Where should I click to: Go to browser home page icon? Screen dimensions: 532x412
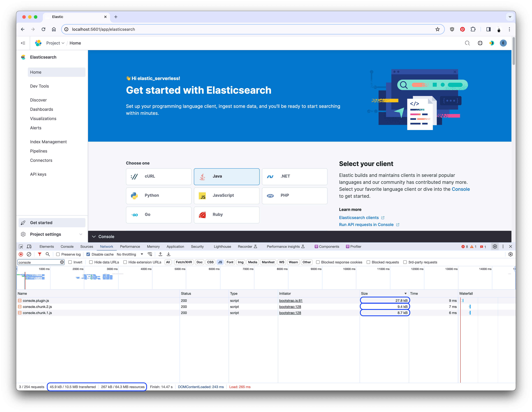coord(54,29)
